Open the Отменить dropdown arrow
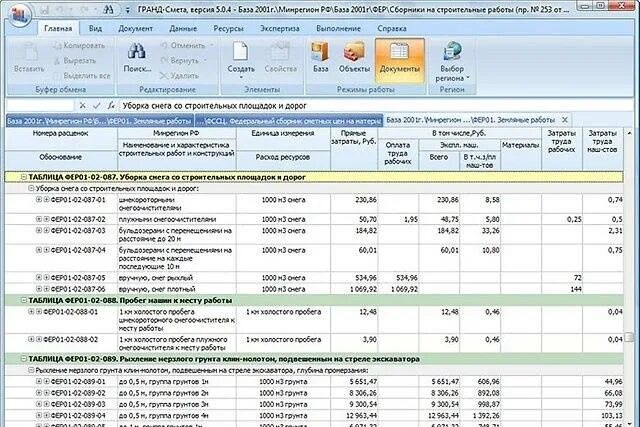 (x=212, y=45)
